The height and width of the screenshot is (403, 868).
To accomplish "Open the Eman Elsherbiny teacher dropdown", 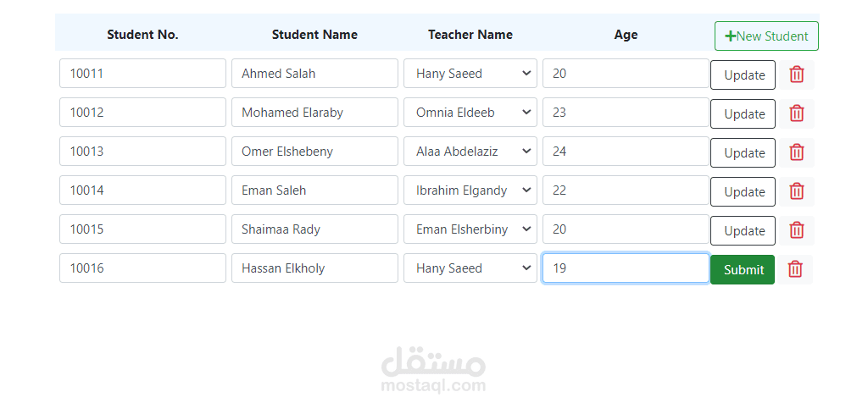I will point(470,229).
